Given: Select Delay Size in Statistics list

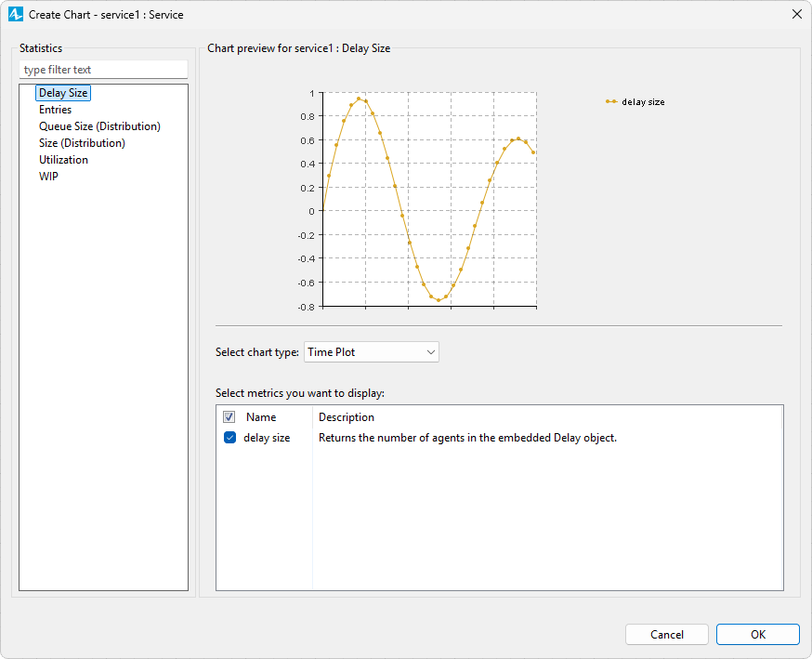Looking at the screenshot, I should pyautogui.click(x=64, y=93).
